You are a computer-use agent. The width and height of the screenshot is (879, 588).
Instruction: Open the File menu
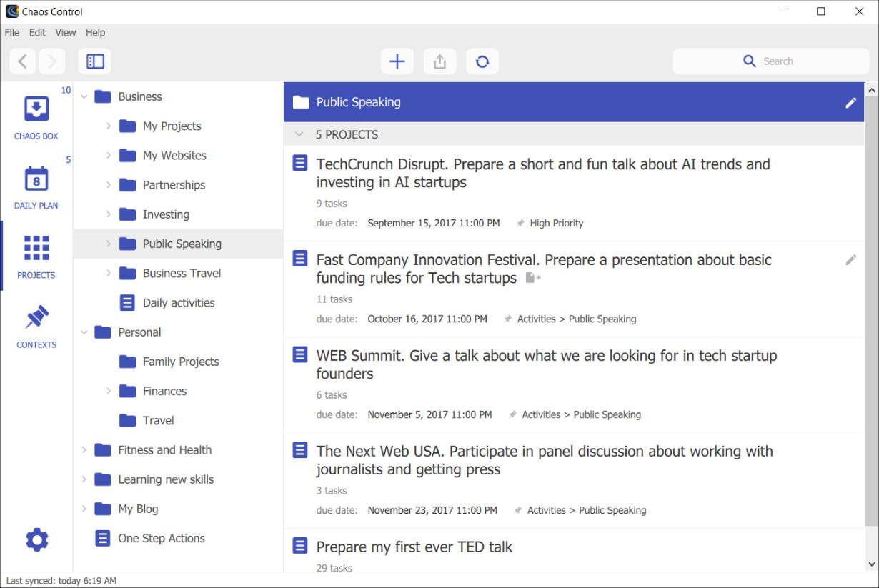click(12, 32)
